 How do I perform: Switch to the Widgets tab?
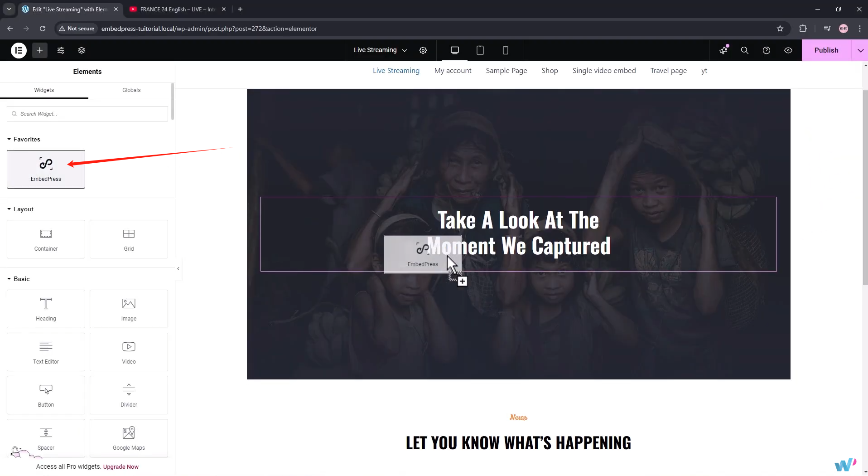click(x=44, y=90)
